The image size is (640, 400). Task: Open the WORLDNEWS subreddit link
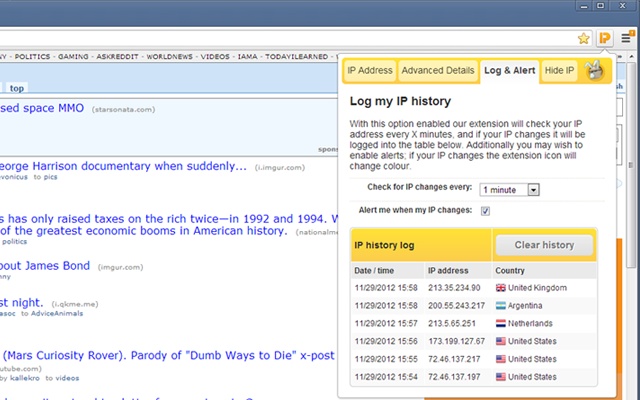(x=168, y=57)
